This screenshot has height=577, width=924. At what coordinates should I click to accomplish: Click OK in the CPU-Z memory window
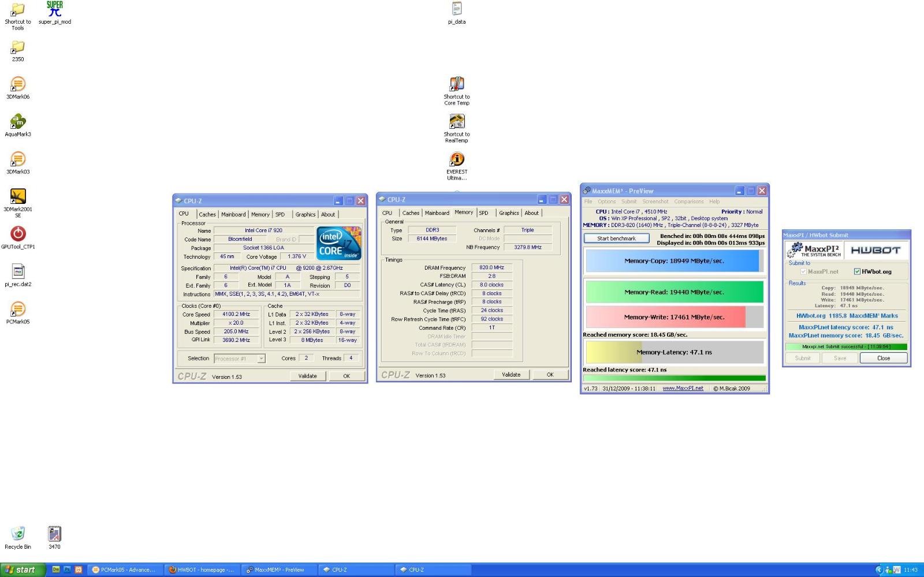tap(550, 375)
